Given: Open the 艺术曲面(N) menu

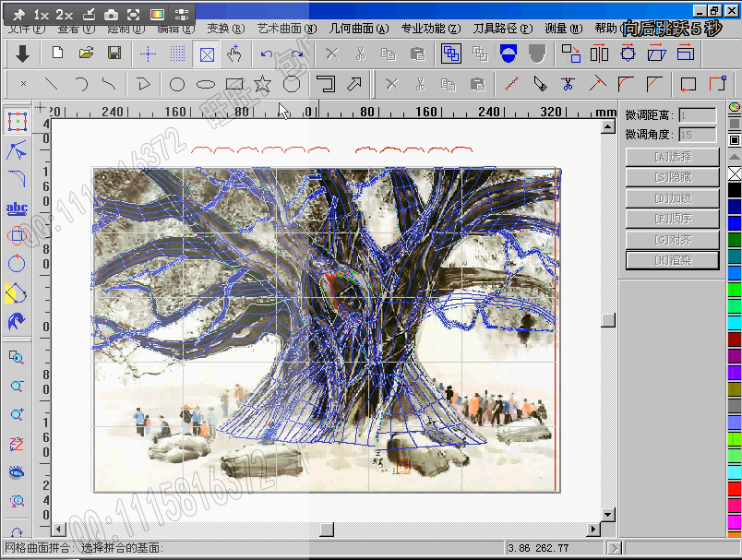Looking at the screenshot, I should (287, 29).
